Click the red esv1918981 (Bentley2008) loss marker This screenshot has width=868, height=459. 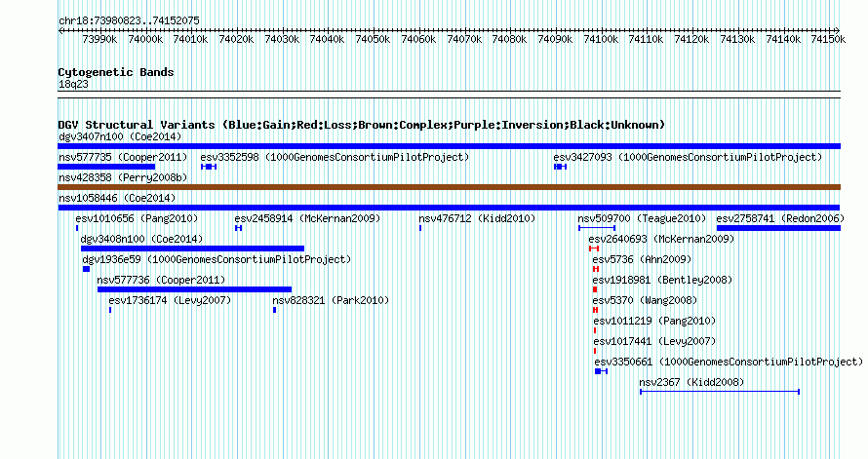(595, 289)
